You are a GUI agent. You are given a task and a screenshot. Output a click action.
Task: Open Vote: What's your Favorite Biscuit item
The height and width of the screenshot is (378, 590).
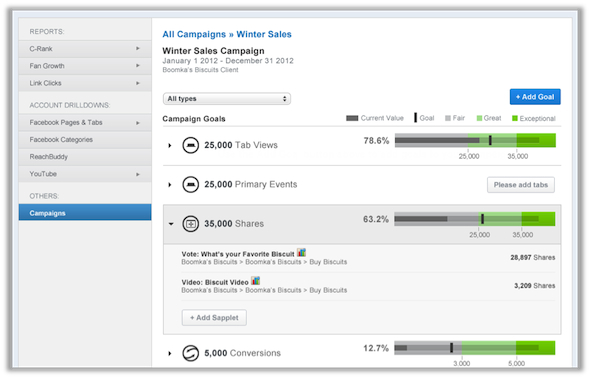click(x=238, y=254)
